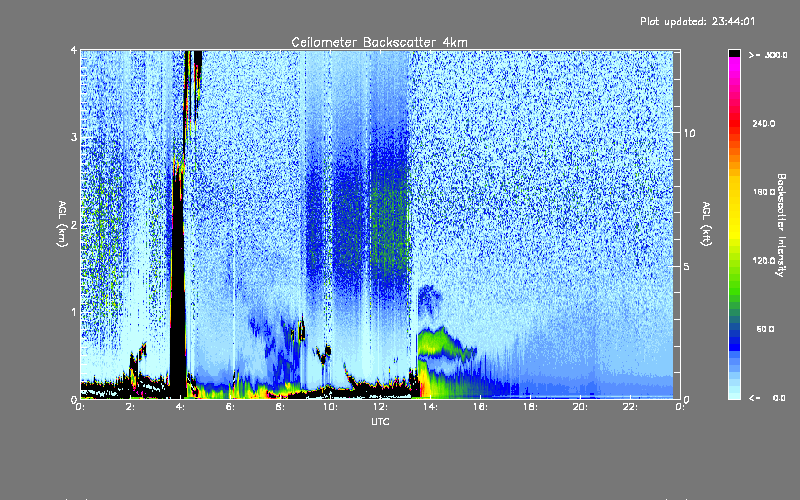Click the "60.0" color bar value

tap(765, 329)
